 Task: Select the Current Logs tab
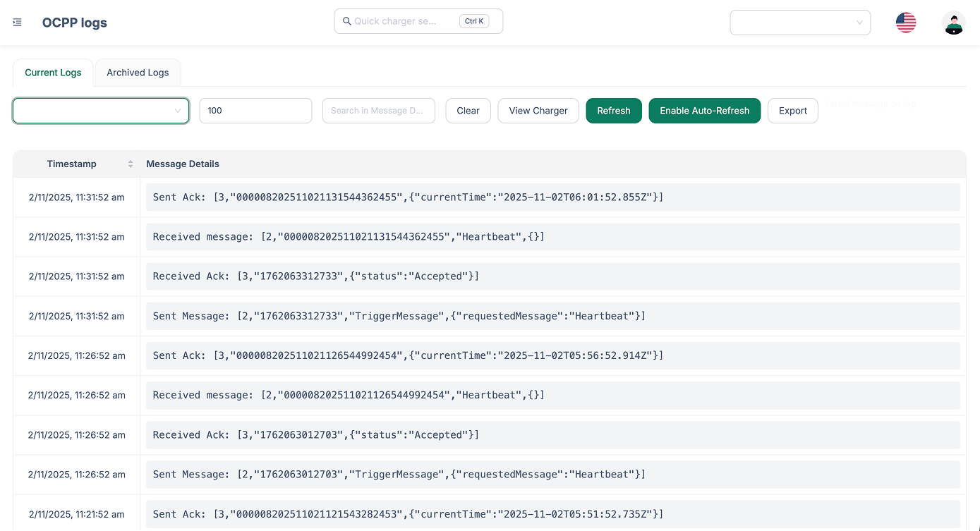click(x=53, y=73)
